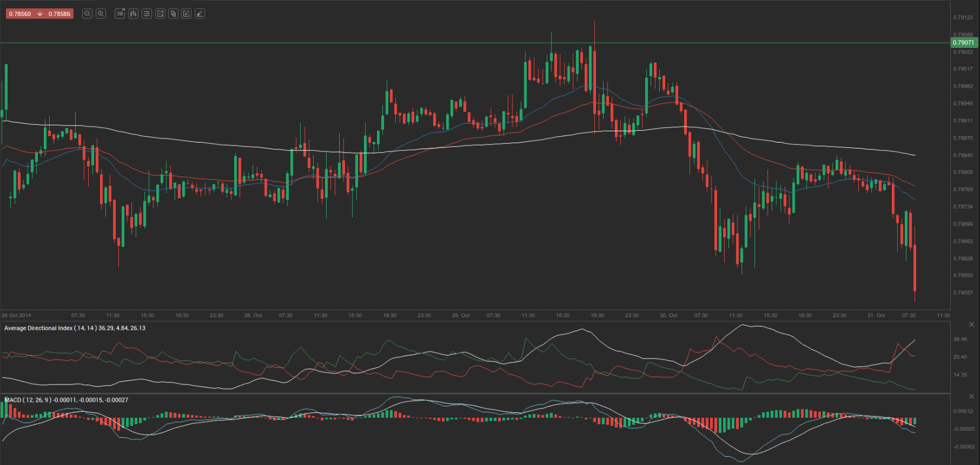Click the 0.78557 level on price axis

963,293
